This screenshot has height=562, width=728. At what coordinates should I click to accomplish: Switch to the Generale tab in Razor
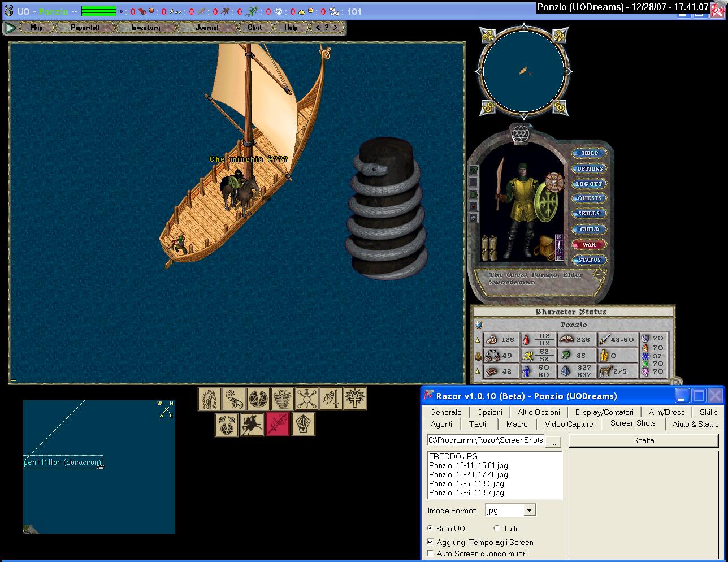[x=445, y=412]
